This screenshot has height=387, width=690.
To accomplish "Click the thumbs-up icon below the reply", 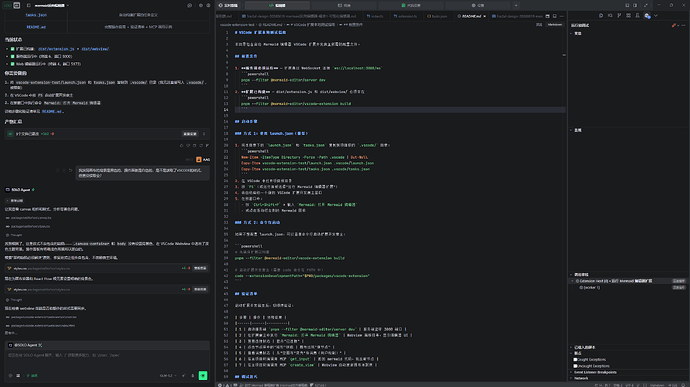I will coord(181,145).
